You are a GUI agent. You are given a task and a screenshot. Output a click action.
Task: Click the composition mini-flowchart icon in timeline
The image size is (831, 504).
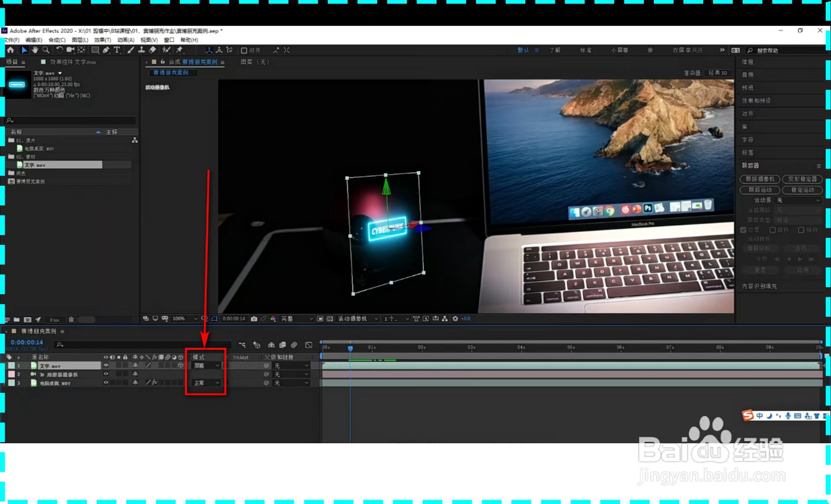coord(242,345)
